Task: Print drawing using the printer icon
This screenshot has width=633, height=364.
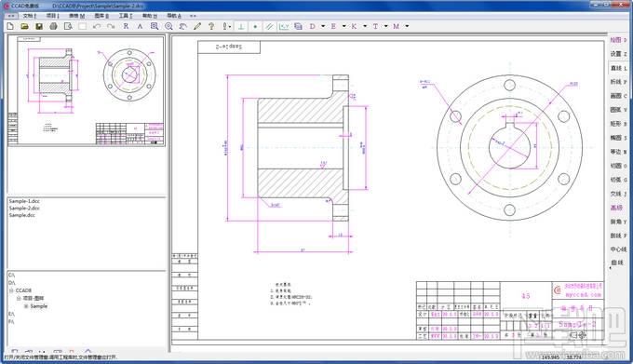Action: click(x=53, y=26)
